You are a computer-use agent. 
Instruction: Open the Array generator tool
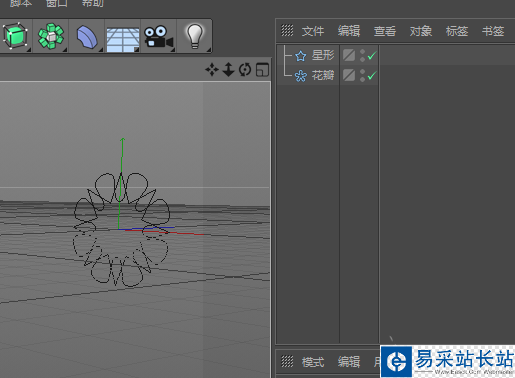click(x=51, y=36)
